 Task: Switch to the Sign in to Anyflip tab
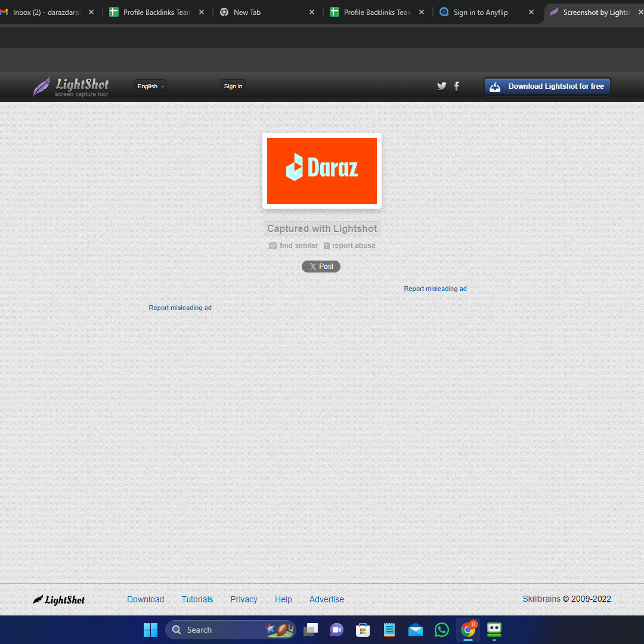[x=480, y=12]
